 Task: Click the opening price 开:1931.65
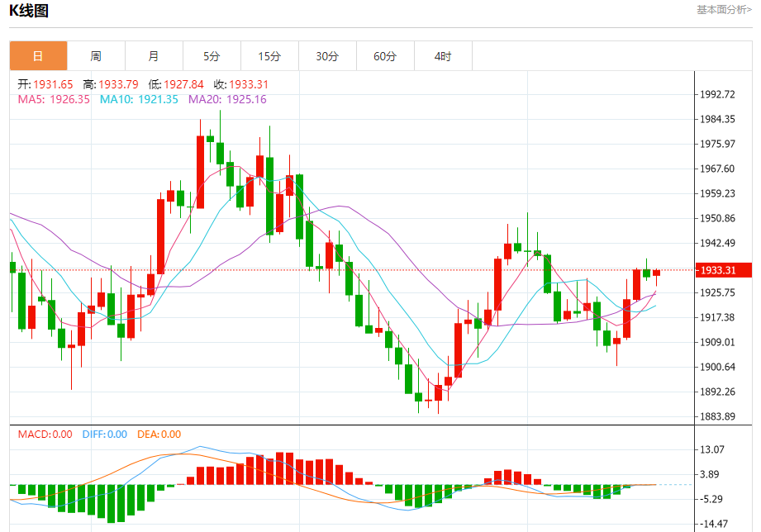coord(45,84)
